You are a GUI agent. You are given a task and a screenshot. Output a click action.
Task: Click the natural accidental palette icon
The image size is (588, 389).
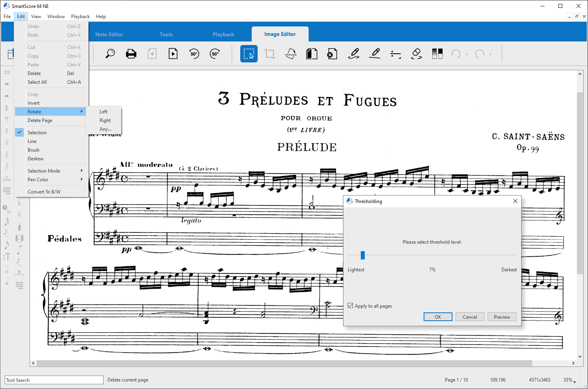(19, 215)
